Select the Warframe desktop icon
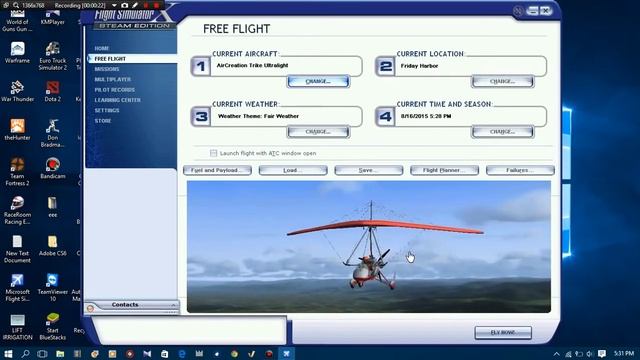The height and width of the screenshot is (360, 640). tap(17, 53)
